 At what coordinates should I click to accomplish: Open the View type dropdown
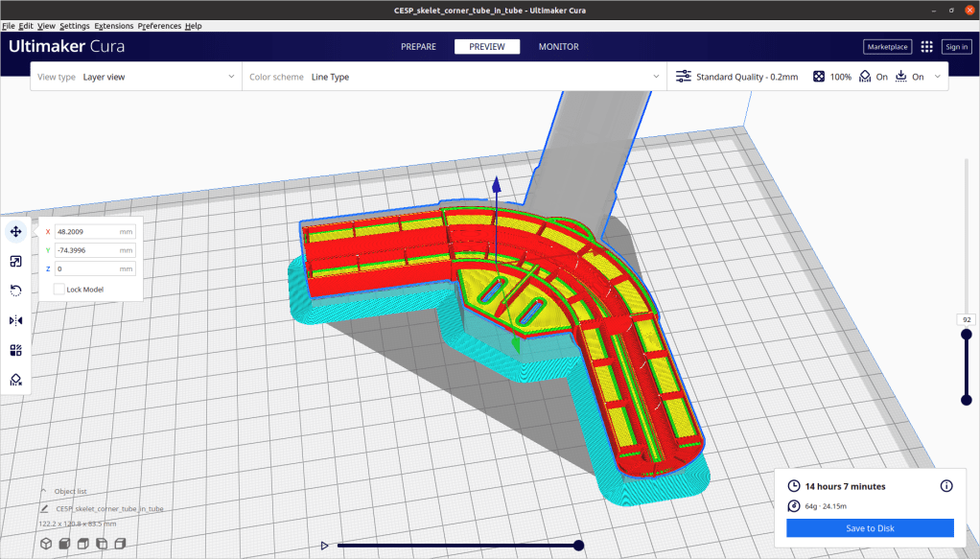click(x=136, y=77)
